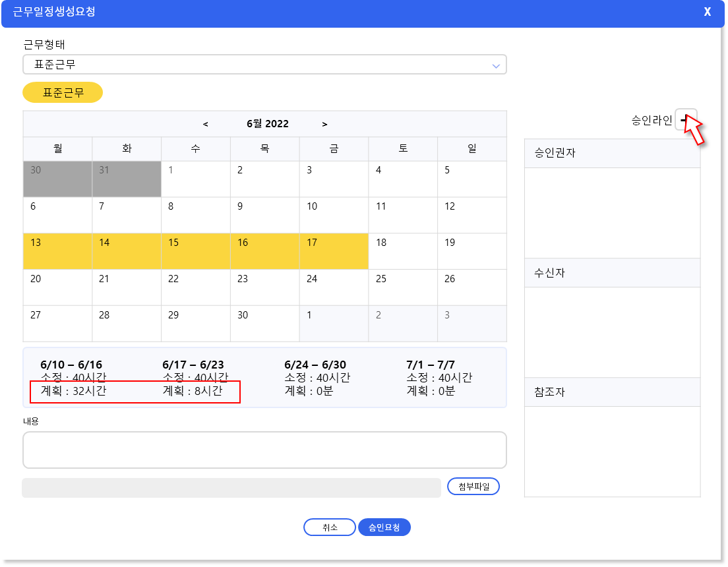The width and height of the screenshot is (728, 567).
Task: Click the 7/1 – 7/7 week summary
Action: (439, 378)
